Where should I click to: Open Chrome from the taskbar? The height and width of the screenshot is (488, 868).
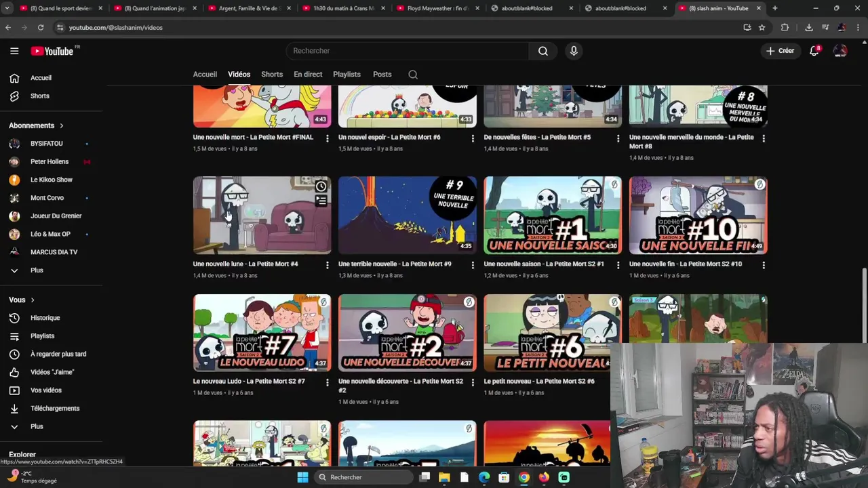[x=524, y=477]
